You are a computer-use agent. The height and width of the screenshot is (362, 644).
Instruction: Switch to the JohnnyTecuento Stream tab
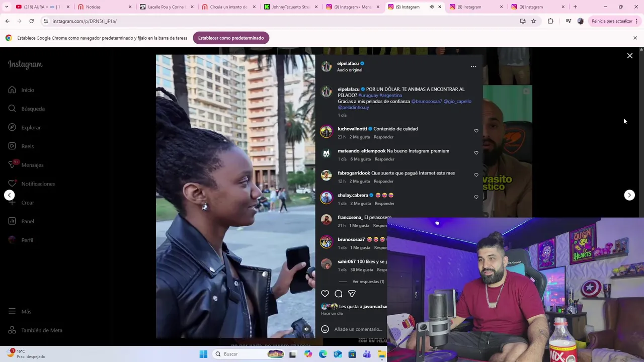pyautogui.click(x=290, y=7)
